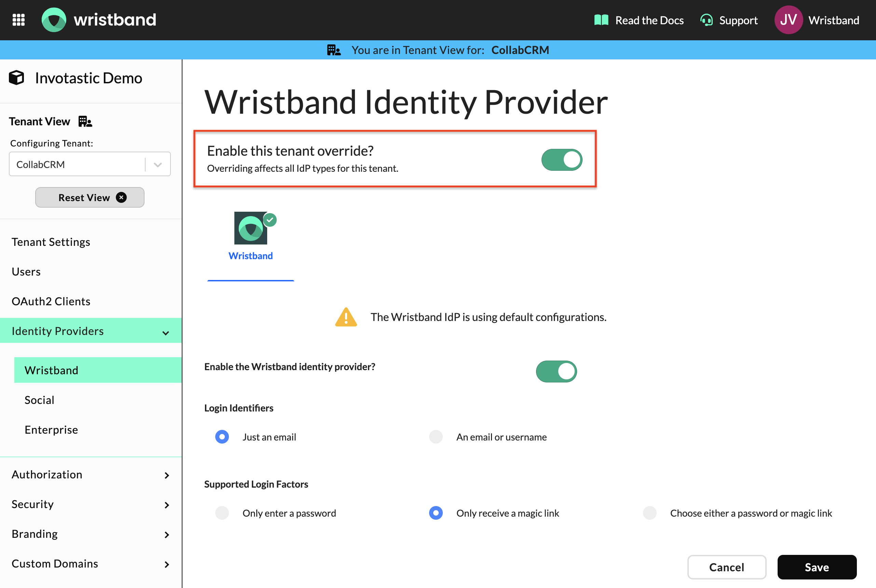Click the Wristband logo in header

54,19
